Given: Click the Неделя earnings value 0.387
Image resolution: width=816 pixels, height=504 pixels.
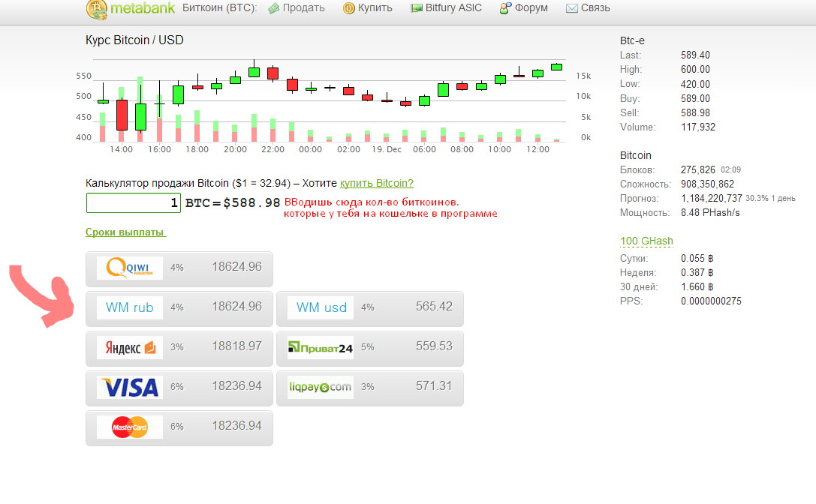Looking at the screenshot, I should 697,272.
